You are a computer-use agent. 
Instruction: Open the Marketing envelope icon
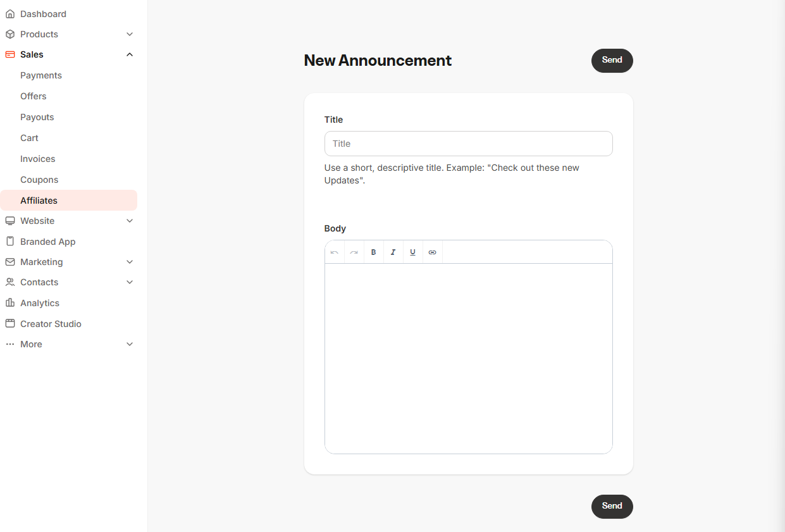[10, 261]
